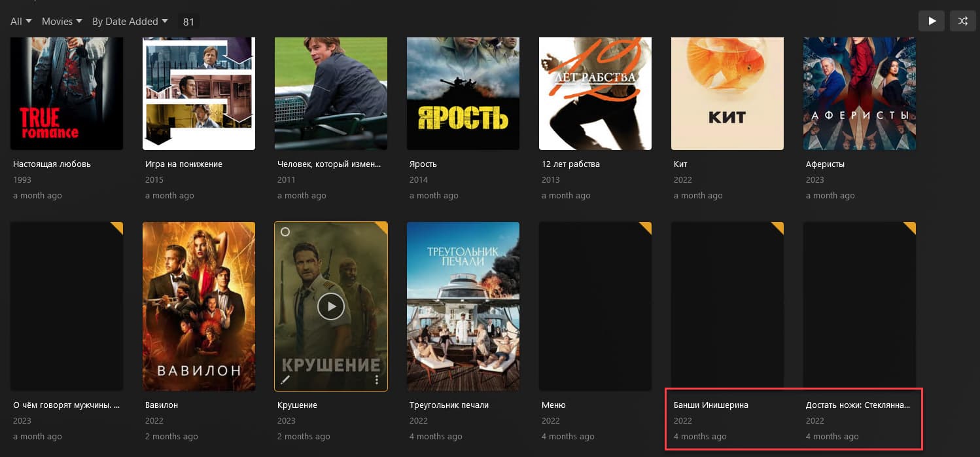Open the Человек, который изменил poster
This screenshot has height=457, width=980.
tap(331, 94)
